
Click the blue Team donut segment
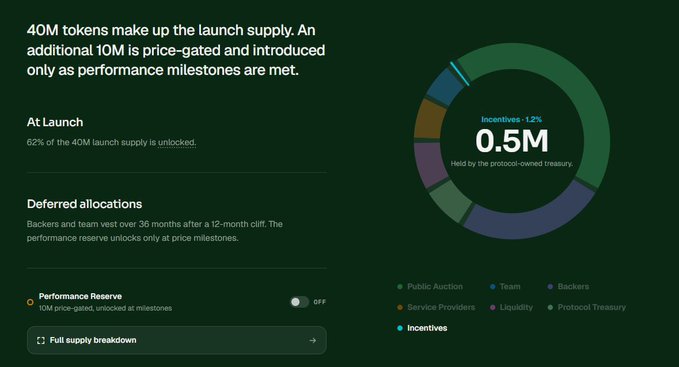tap(445, 87)
